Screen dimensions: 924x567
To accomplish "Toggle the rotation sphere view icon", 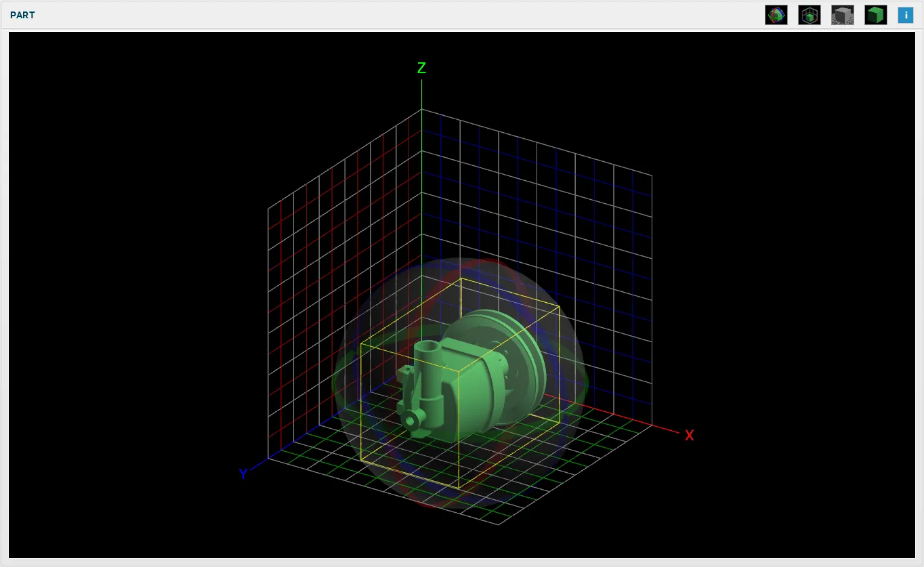I will coord(776,15).
